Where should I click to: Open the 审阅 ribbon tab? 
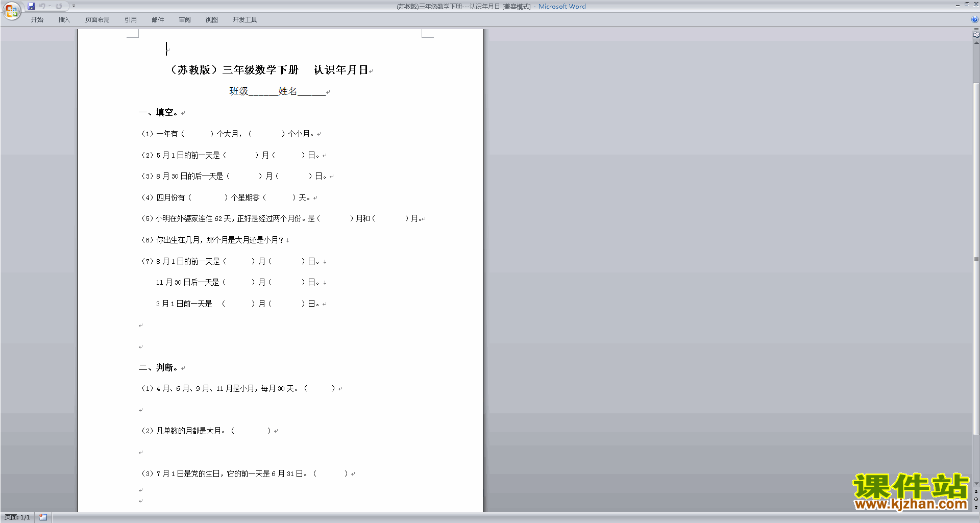(x=185, y=20)
